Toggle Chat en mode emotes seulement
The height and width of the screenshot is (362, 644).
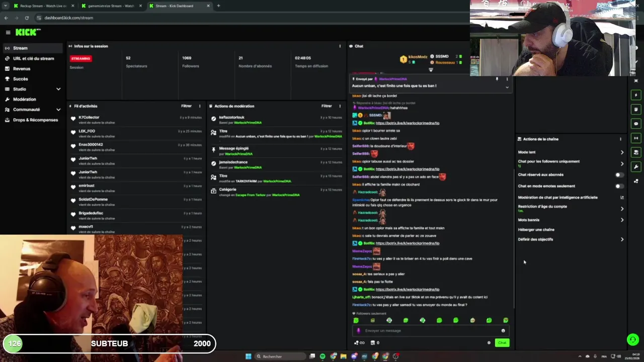pyautogui.click(x=619, y=186)
